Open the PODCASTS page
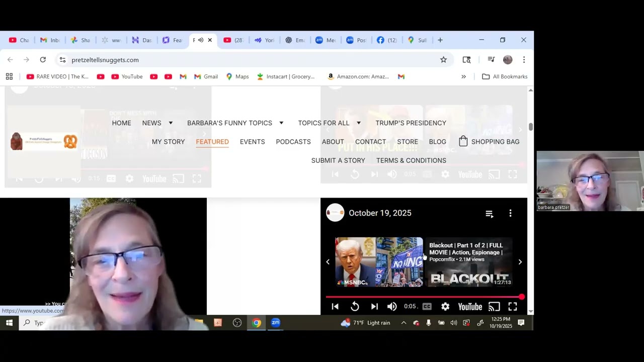This screenshot has height=362, width=644. 293,142
